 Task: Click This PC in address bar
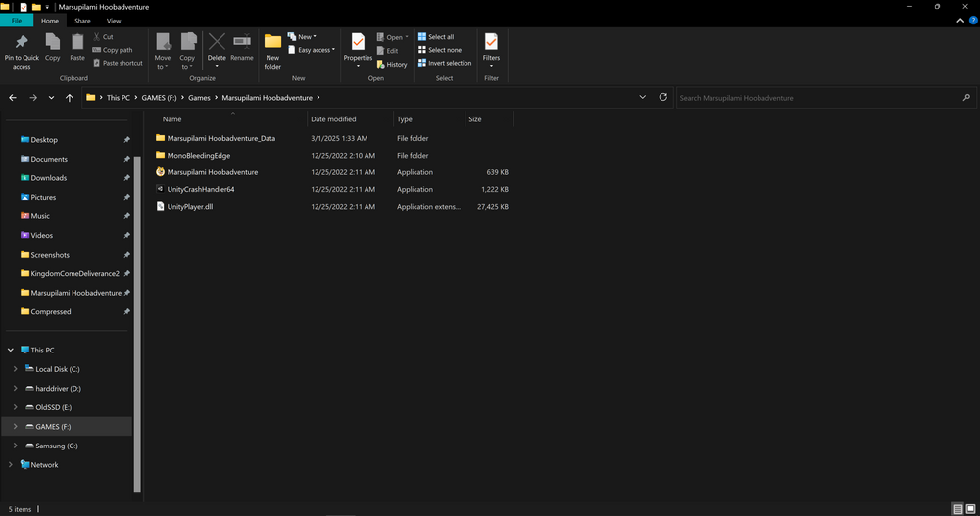119,98
